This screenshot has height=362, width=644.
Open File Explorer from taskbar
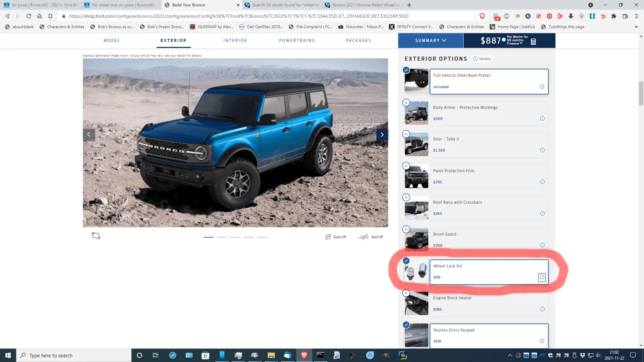pos(271,355)
